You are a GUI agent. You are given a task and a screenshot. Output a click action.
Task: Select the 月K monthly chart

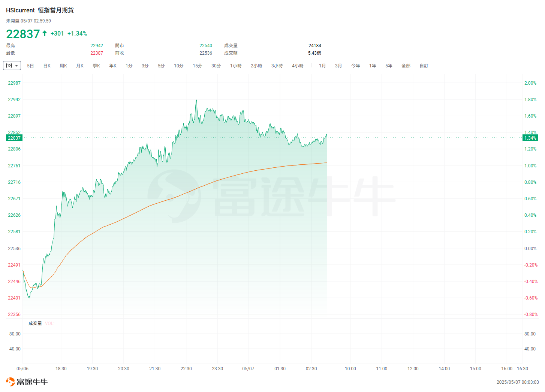click(80, 66)
